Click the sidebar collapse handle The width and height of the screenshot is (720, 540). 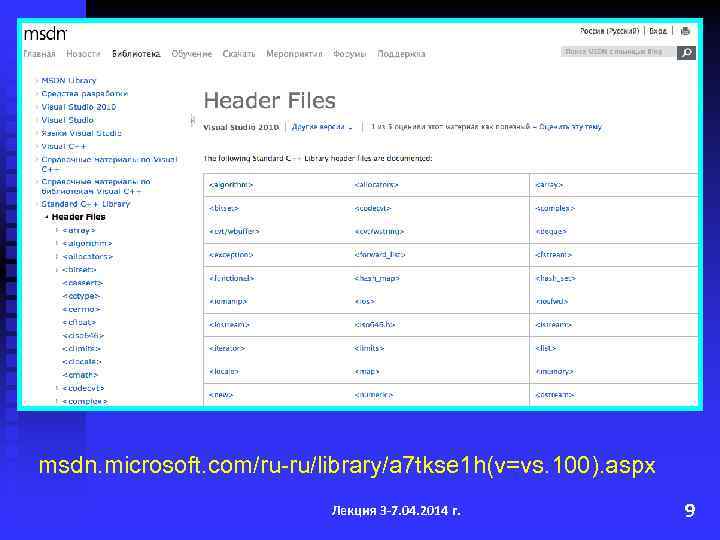(x=192, y=120)
